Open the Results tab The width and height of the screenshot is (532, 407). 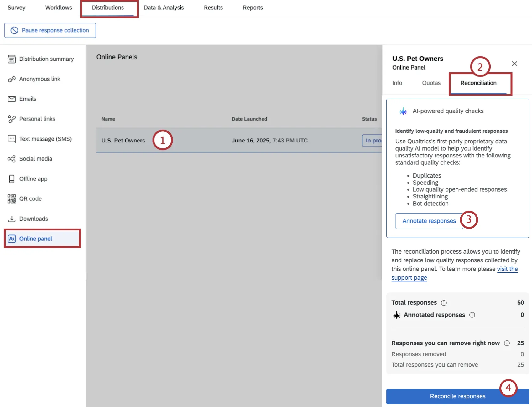pyautogui.click(x=213, y=8)
